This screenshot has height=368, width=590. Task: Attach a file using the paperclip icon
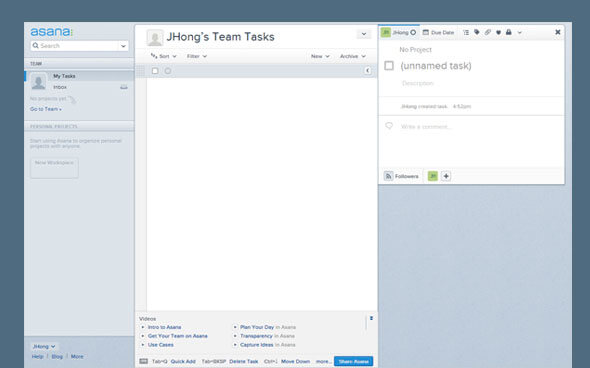tap(488, 32)
